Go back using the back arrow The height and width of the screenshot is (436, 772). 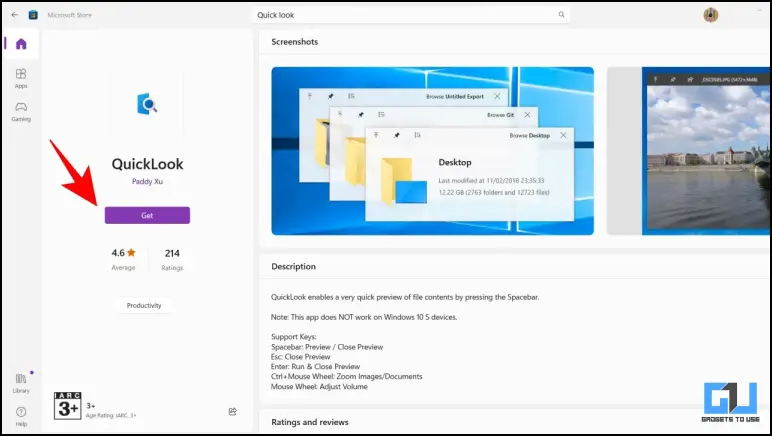click(15, 15)
